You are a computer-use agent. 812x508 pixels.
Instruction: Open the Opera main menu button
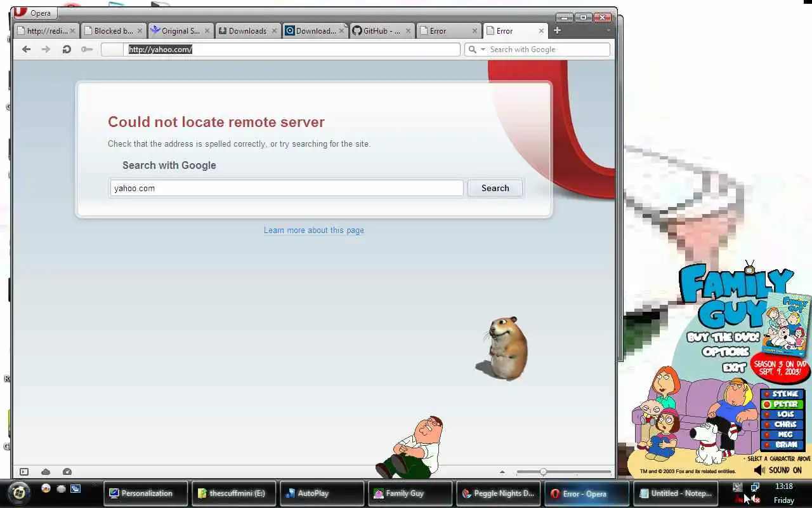tap(36, 13)
